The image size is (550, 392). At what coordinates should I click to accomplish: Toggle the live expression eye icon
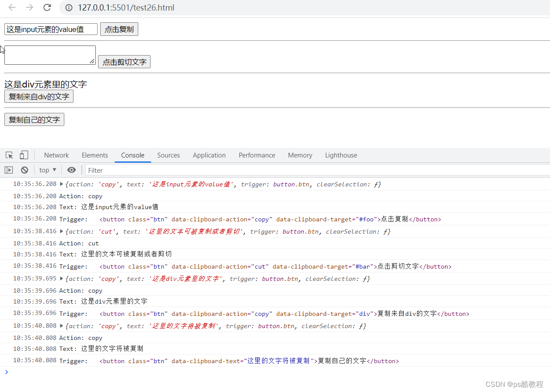pos(71,170)
